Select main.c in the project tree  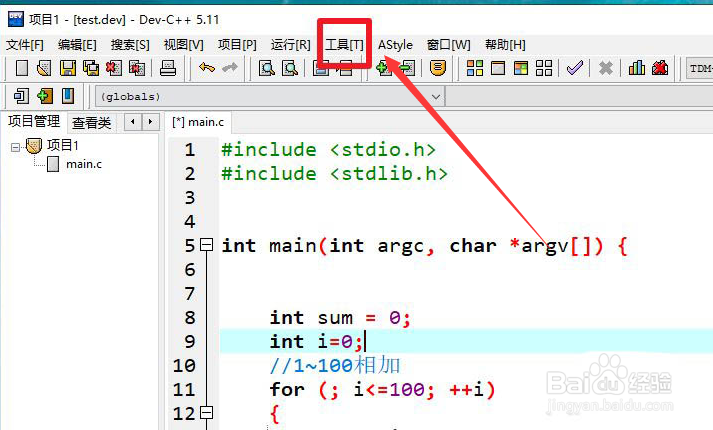[84, 164]
